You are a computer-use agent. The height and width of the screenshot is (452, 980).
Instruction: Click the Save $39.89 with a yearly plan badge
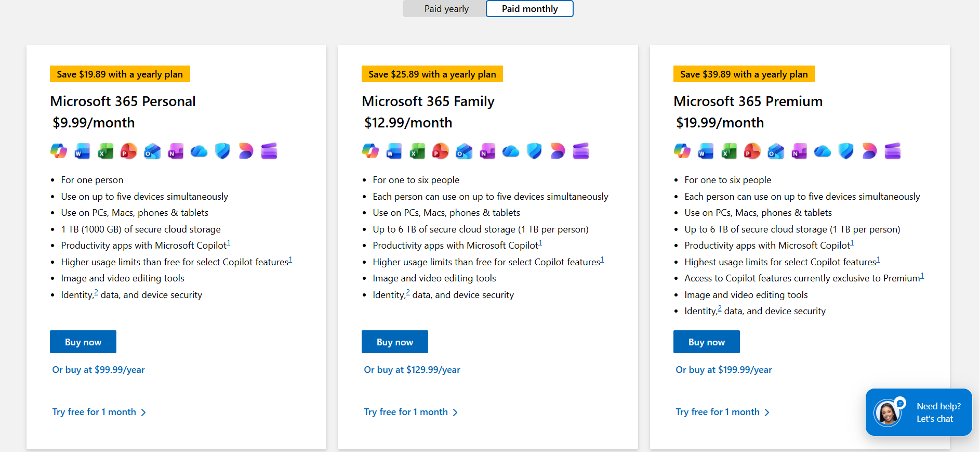click(x=744, y=74)
